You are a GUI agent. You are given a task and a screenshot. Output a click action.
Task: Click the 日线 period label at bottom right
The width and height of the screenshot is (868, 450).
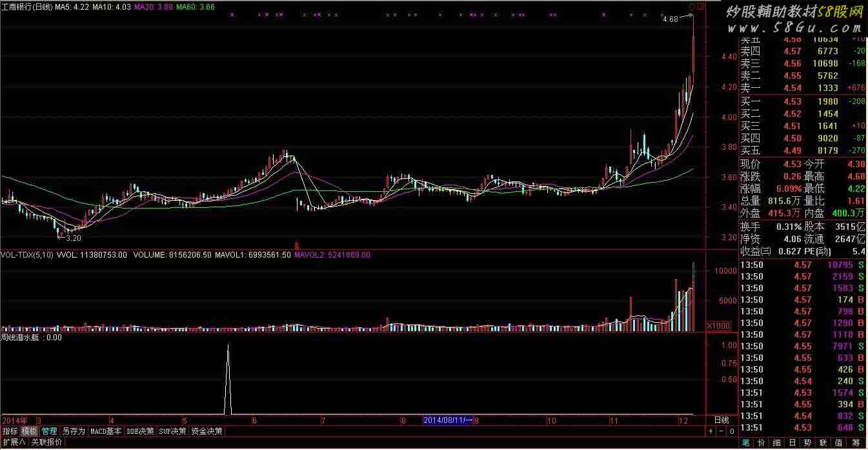(721, 420)
